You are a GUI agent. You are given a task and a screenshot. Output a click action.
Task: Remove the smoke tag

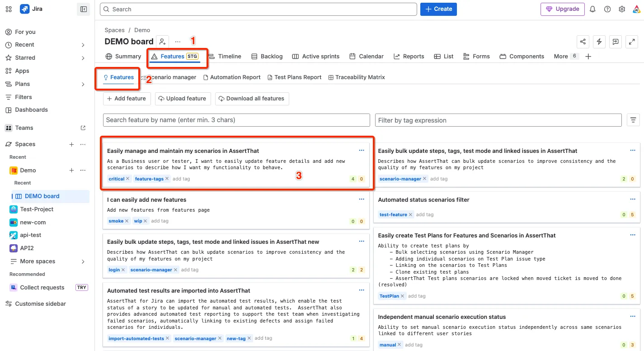click(x=127, y=221)
